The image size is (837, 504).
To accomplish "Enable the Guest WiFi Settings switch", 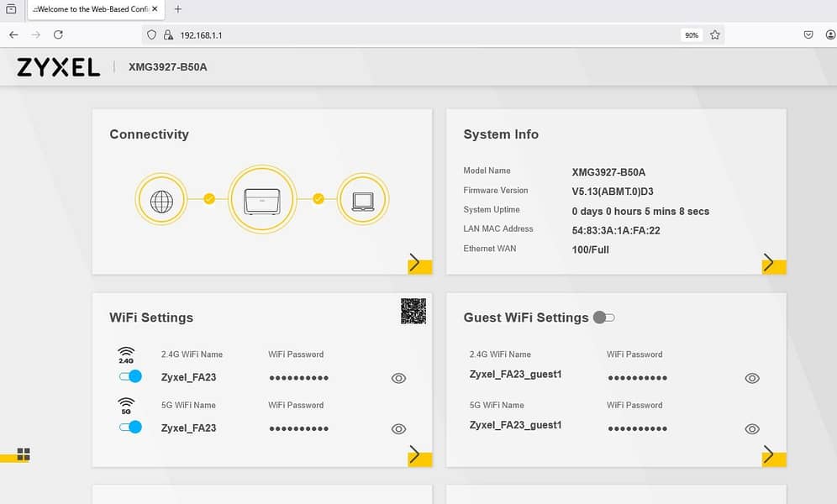I will 604,318.
